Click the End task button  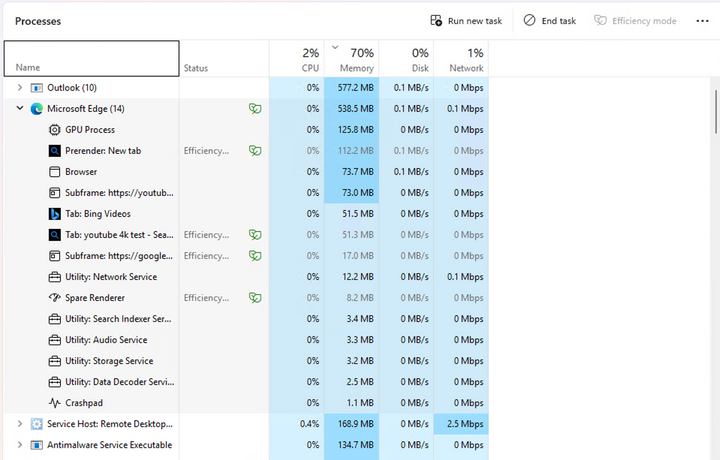(x=550, y=21)
